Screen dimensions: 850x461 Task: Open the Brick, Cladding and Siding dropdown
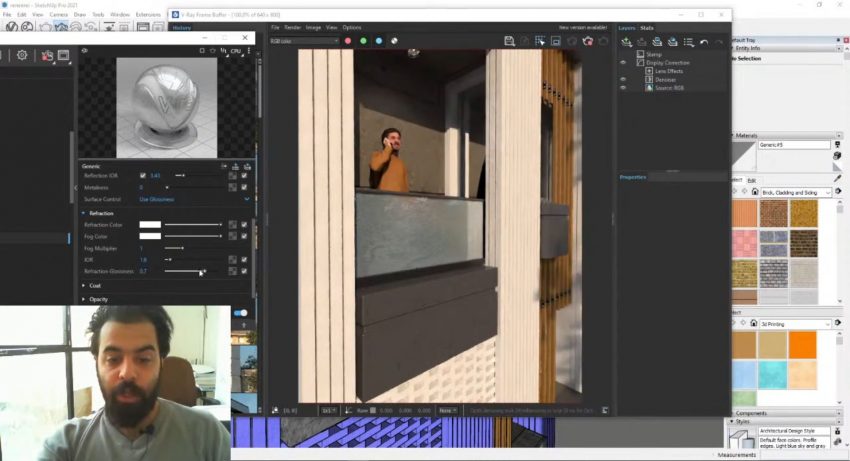pyautogui.click(x=796, y=193)
